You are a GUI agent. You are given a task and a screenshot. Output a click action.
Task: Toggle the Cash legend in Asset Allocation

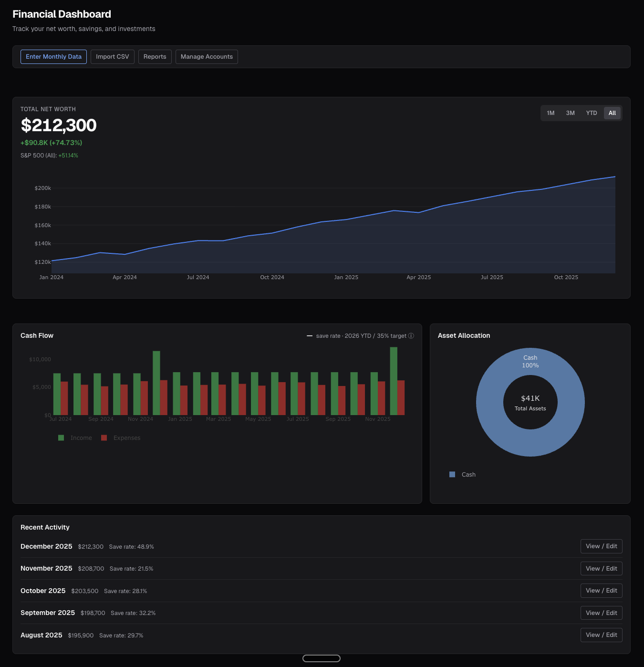pyautogui.click(x=463, y=475)
